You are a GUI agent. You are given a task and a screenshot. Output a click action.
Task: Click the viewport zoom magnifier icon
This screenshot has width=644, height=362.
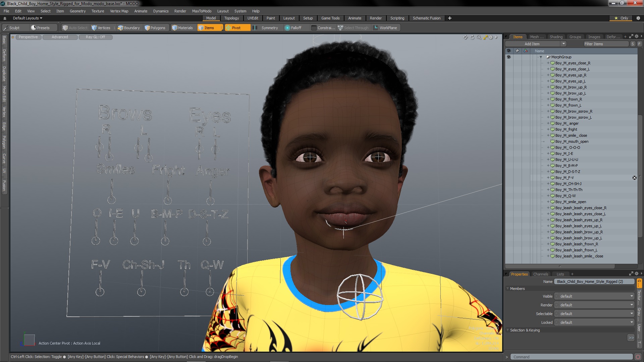[479, 37]
